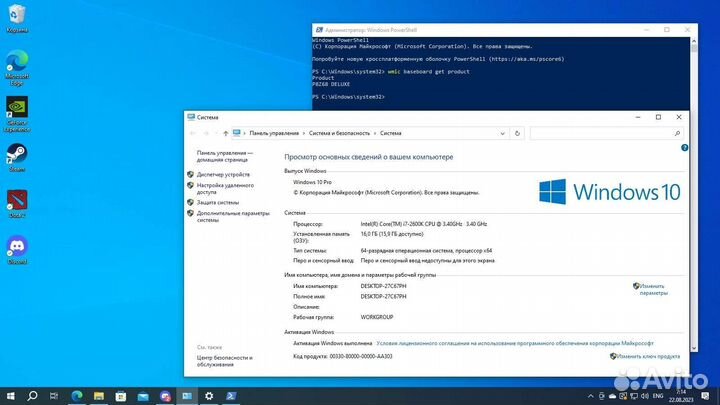Click the computer icon in address bar
Viewport: 720px width, 405px height.
236,133
